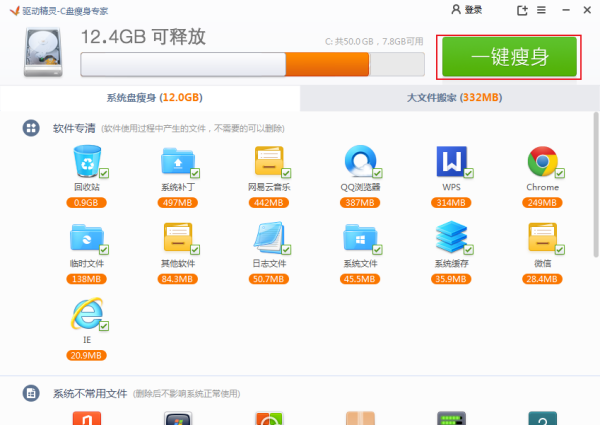Select the WPS icon
Viewport: 600px width, 425px height.
pos(452,161)
